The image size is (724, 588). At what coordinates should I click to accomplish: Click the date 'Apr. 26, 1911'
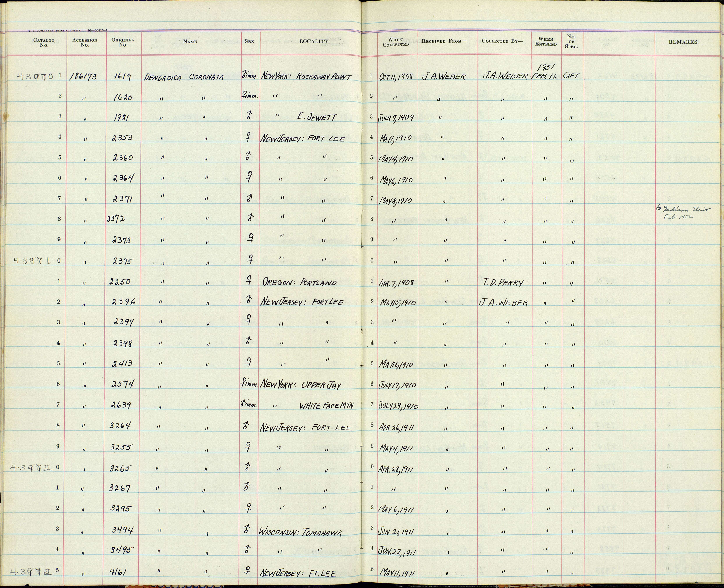(x=396, y=428)
